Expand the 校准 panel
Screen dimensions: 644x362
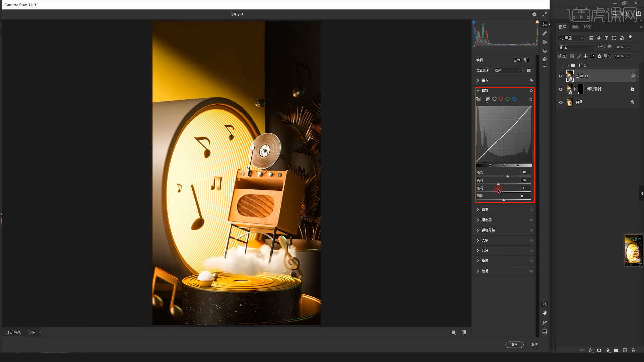[x=478, y=271]
